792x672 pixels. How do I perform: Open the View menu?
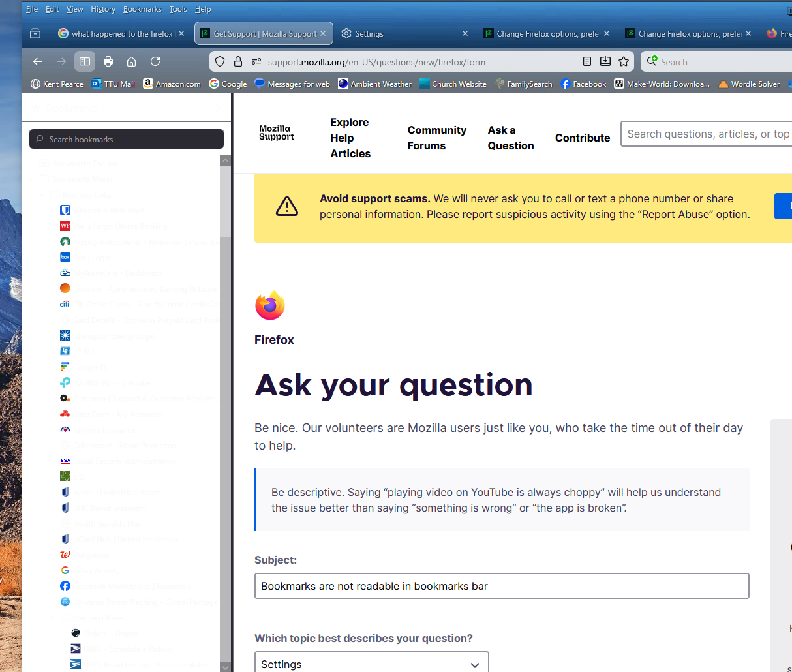(x=75, y=9)
